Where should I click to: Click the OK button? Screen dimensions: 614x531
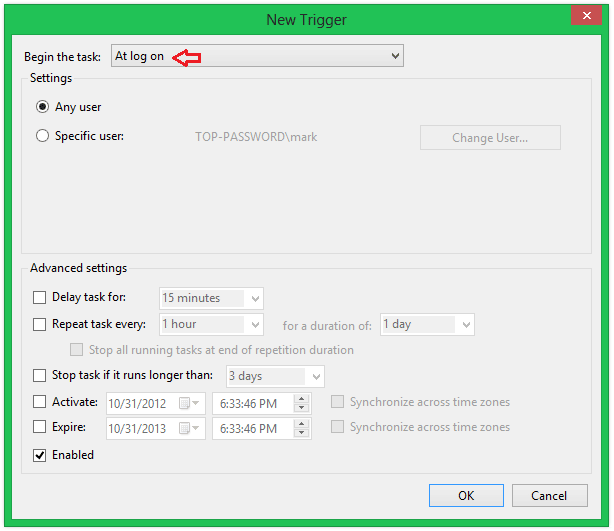tap(466, 495)
